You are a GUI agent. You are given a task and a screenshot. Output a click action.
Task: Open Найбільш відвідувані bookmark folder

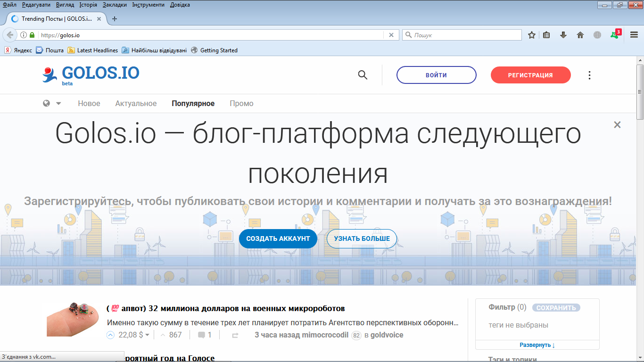tap(154, 50)
